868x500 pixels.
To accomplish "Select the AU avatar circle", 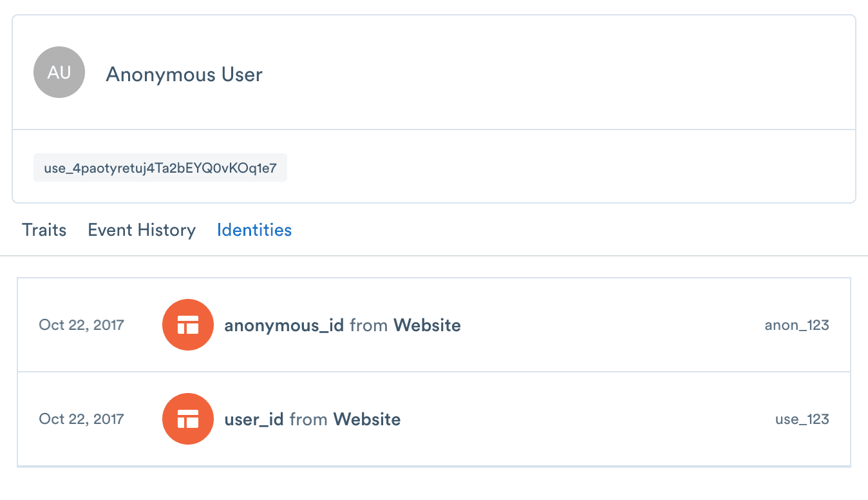I will pyautogui.click(x=59, y=72).
